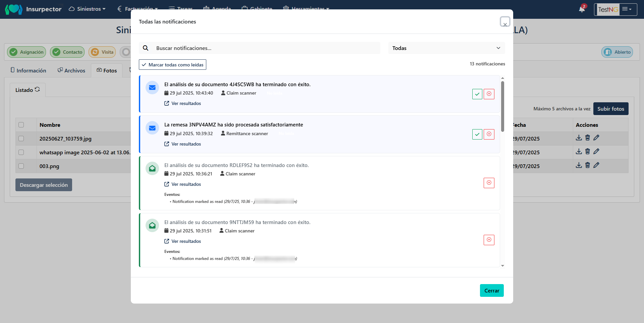Open Ver resultados for document 4J4SC5WB

pos(182,103)
